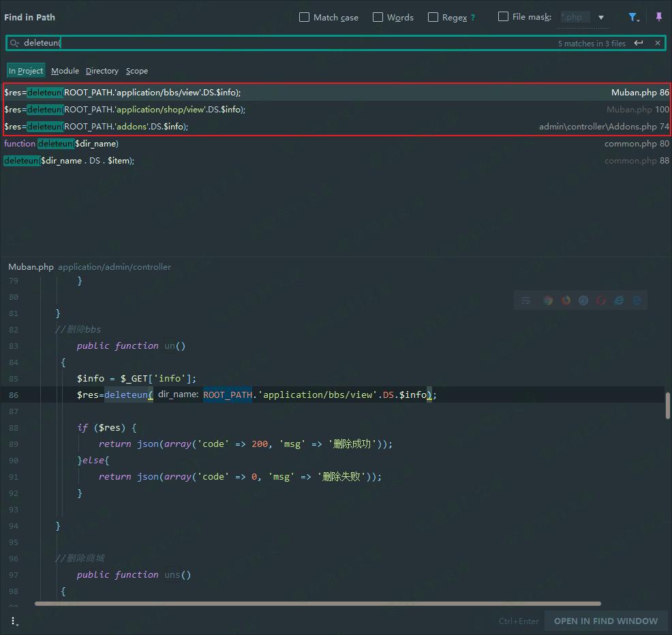Expand the File mask dropdown arrow
The height and width of the screenshot is (635, 672).
(x=601, y=17)
